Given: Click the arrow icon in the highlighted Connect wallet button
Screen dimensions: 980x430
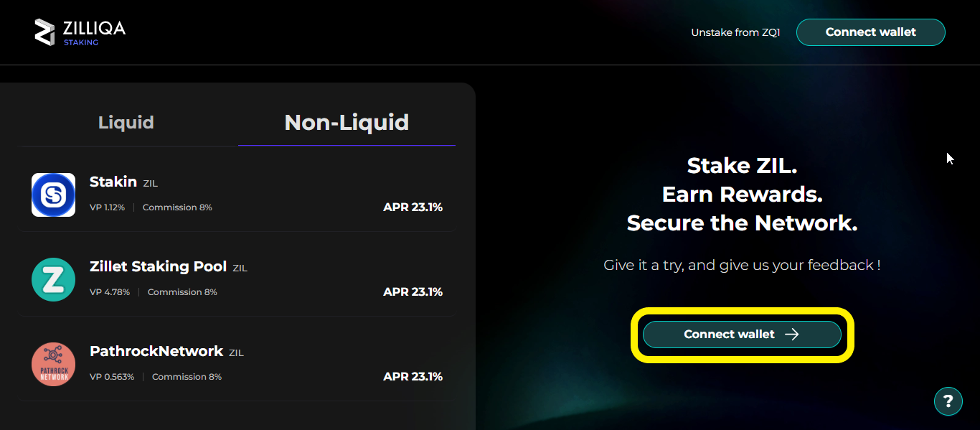Looking at the screenshot, I should pos(791,335).
